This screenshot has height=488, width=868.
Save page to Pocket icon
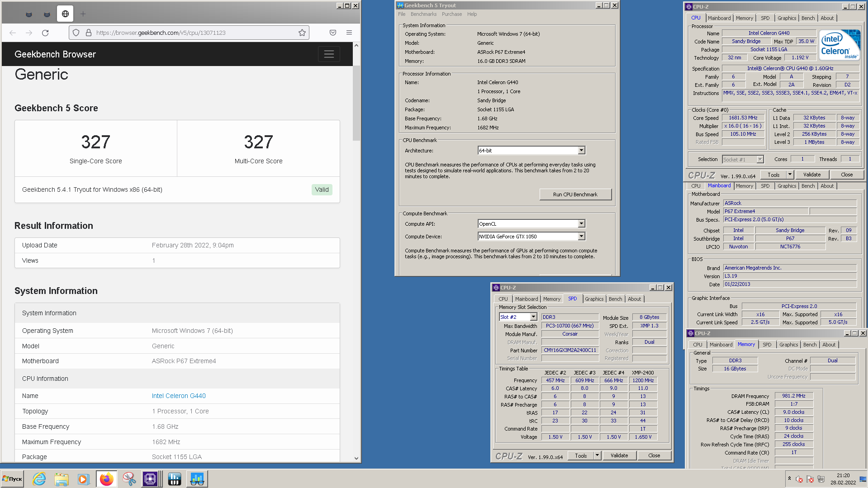(x=333, y=33)
